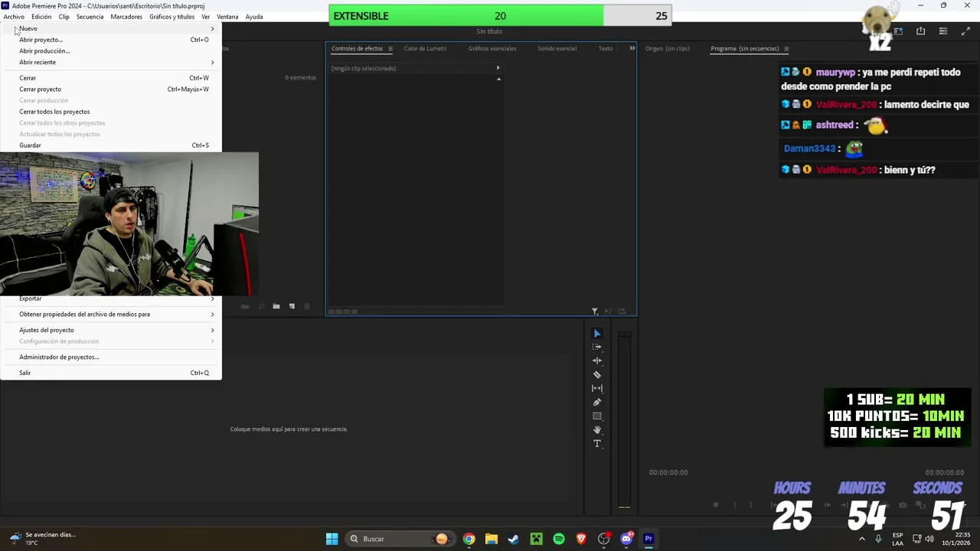
Task: Switch to the Texto tab
Action: [x=606, y=48]
